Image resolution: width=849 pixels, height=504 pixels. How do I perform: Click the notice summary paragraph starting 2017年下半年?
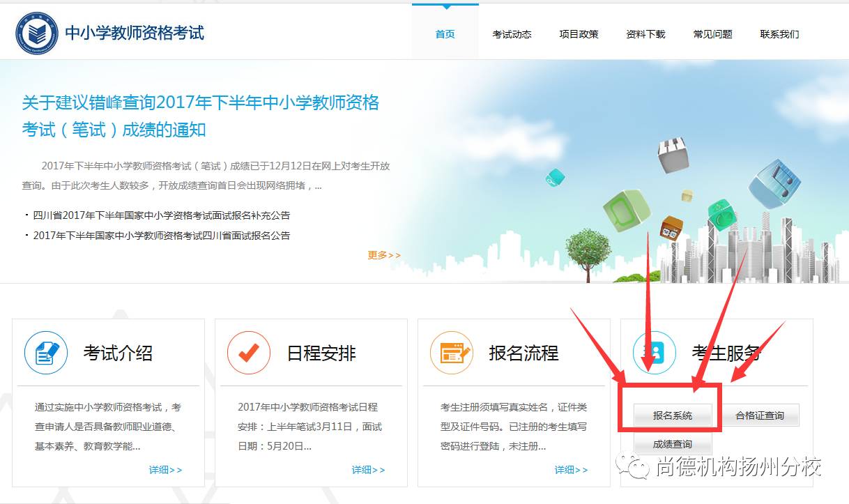[206, 176]
